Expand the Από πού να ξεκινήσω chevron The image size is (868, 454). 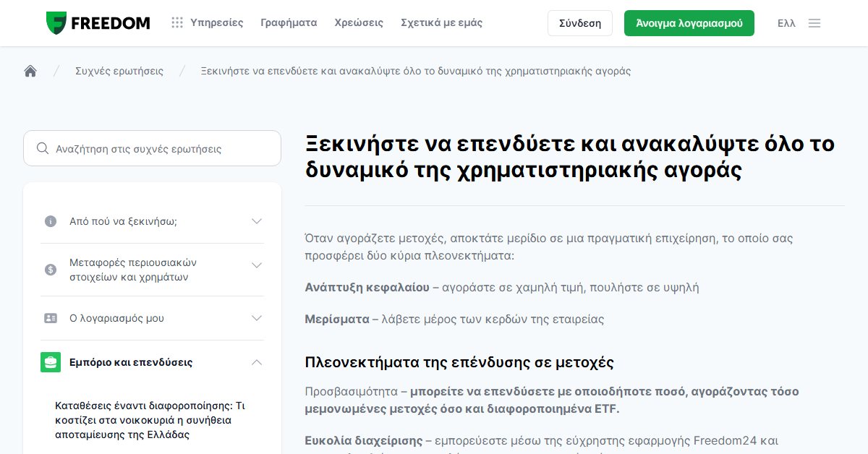tap(257, 221)
